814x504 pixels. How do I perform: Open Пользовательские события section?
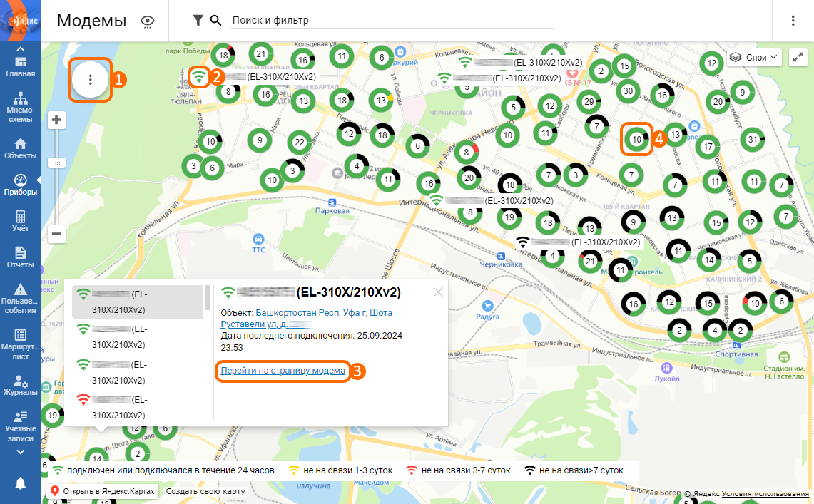pyautogui.click(x=20, y=299)
